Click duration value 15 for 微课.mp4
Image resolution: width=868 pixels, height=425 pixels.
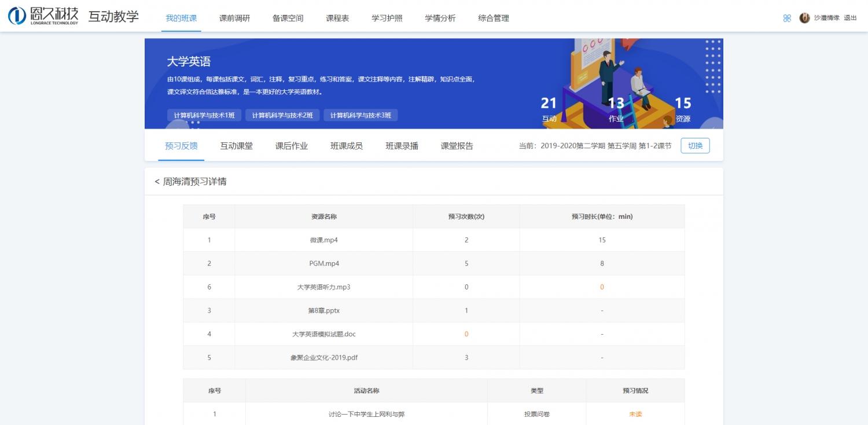tap(602, 240)
